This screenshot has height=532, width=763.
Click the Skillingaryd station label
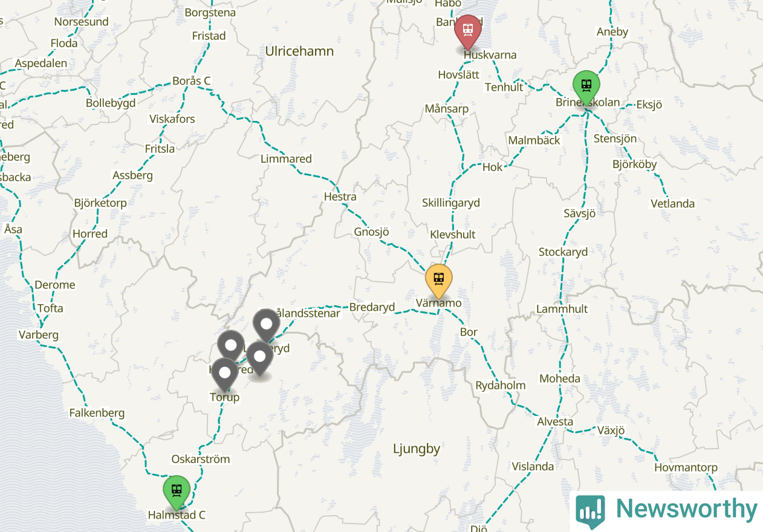click(x=451, y=203)
